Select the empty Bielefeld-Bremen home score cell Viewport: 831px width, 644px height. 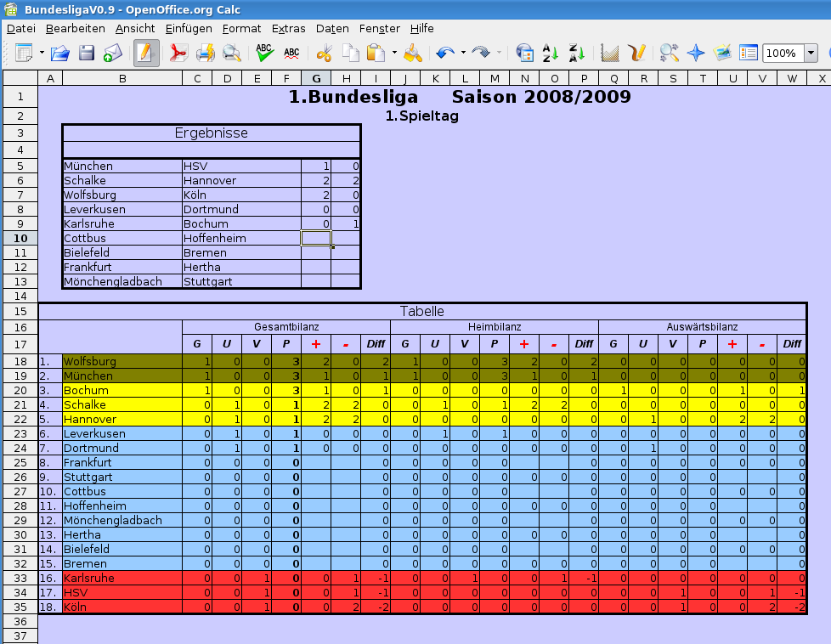[x=316, y=252]
